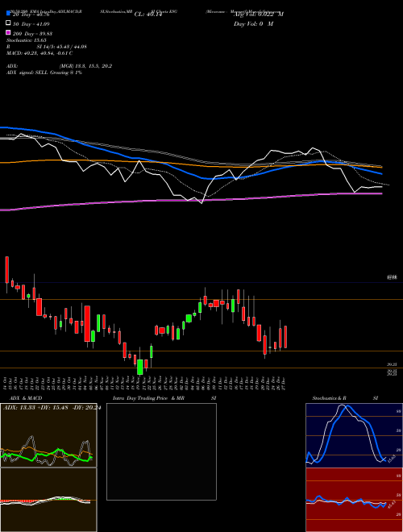The width and height of the screenshot is (403, 532).
Task: Click the '(MGR) 13.3, 15.5, 20.2' ADX values
Action: [x=85, y=66]
